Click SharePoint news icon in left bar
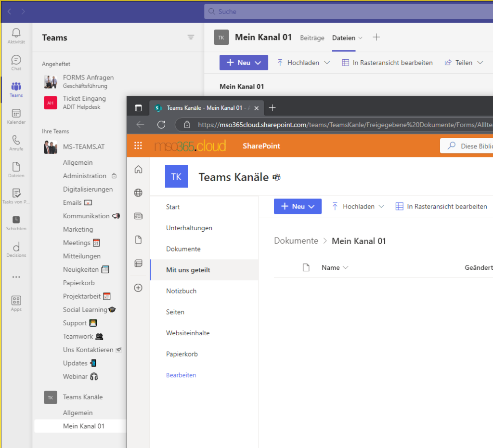 point(138,216)
